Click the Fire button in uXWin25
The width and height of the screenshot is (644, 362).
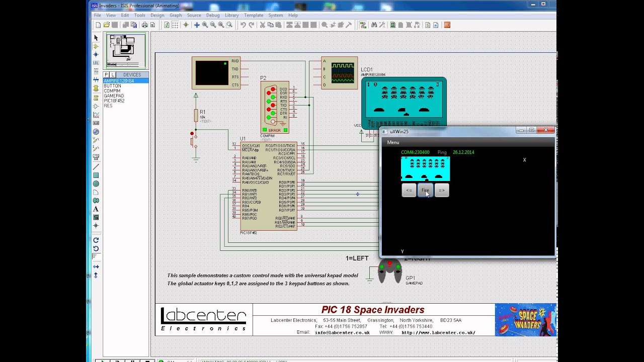[425, 190]
